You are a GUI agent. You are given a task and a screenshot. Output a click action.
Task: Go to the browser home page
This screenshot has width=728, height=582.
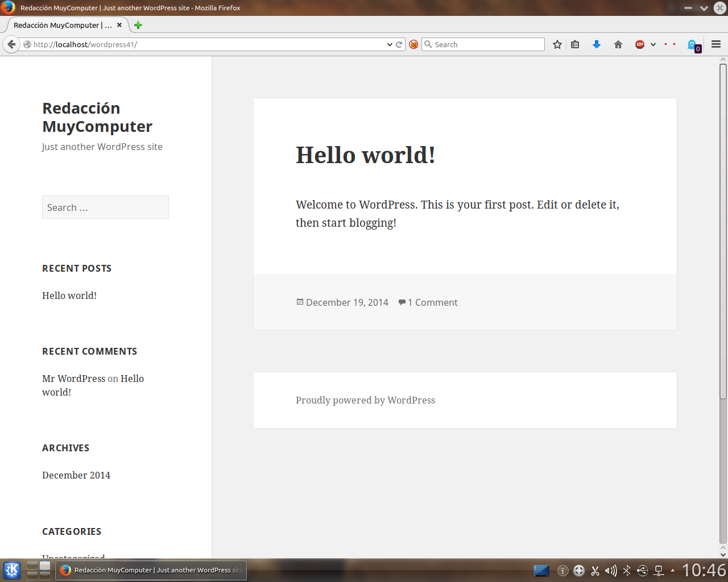click(618, 44)
